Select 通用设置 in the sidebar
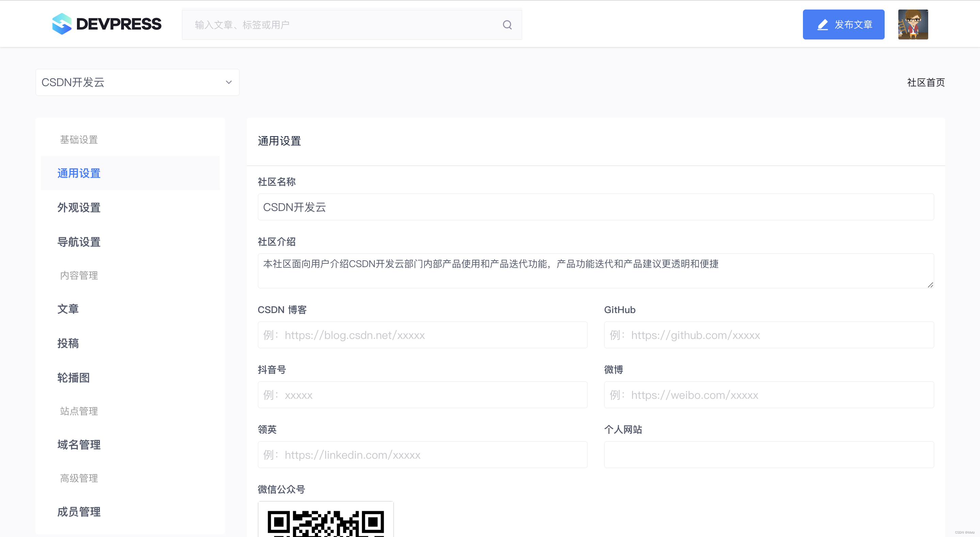Screen dimensions: 980x537 [x=130, y=174]
